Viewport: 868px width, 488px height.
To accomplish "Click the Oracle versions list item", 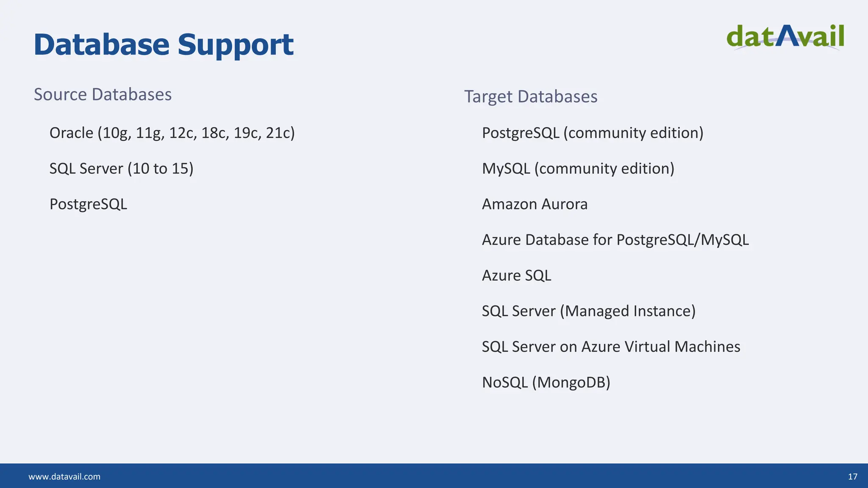I will pyautogui.click(x=172, y=133).
